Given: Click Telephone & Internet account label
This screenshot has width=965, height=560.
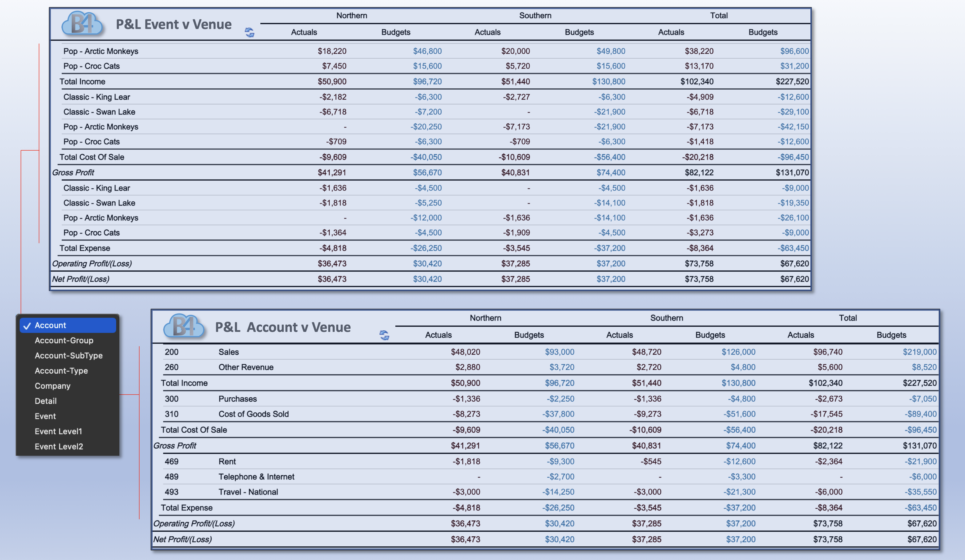Looking at the screenshot, I should tap(256, 477).
